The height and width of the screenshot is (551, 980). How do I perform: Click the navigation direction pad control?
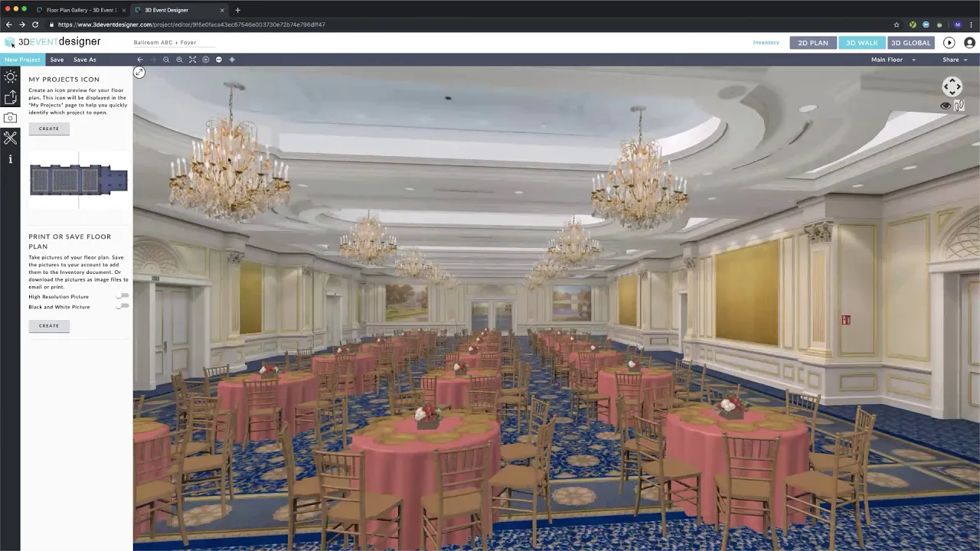point(952,86)
